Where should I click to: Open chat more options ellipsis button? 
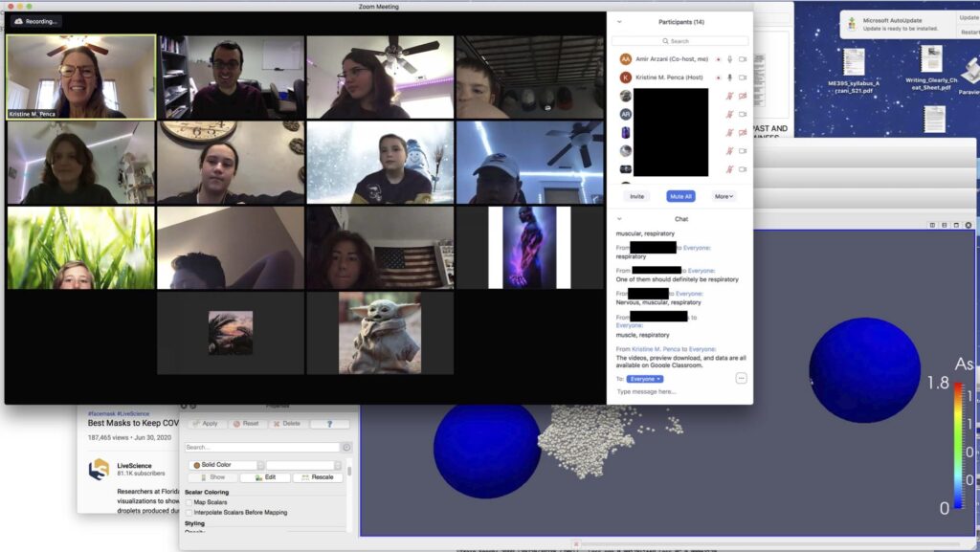(741, 379)
